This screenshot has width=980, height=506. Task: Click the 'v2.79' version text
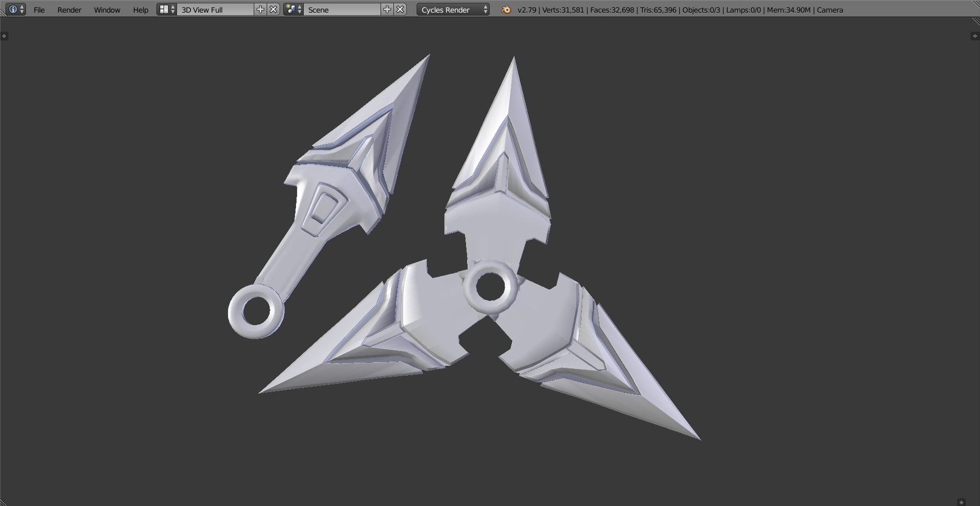pyautogui.click(x=527, y=10)
